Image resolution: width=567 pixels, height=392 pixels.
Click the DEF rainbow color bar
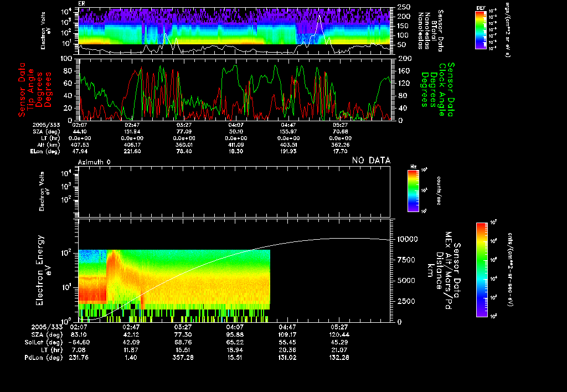(x=481, y=30)
